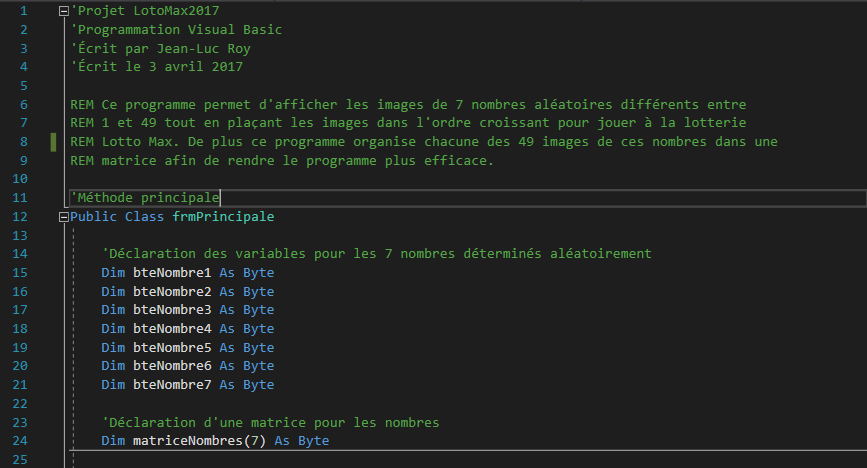Place cursor at end of 'Méthode principale
This screenshot has height=468, width=867.
(x=220, y=197)
